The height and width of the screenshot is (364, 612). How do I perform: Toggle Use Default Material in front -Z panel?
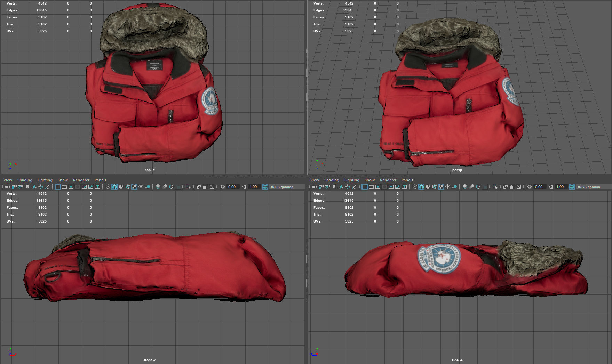pyautogui.click(x=121, y=187)
